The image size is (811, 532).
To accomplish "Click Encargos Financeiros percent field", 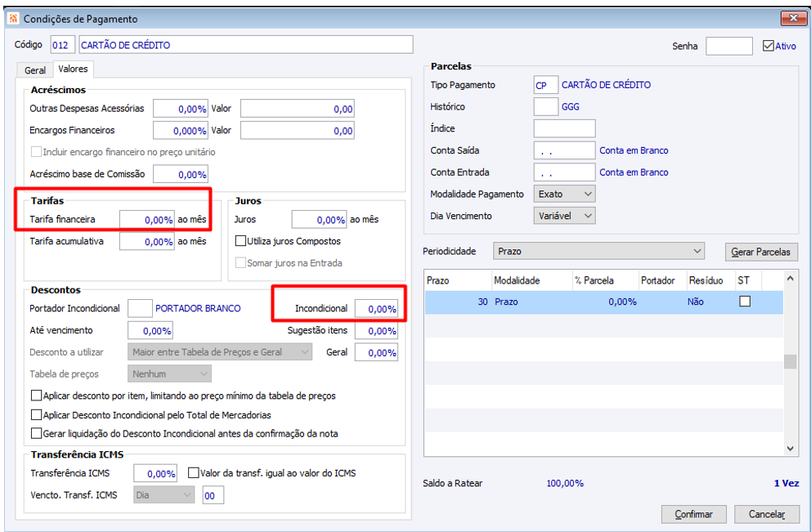I will point(181,130).
